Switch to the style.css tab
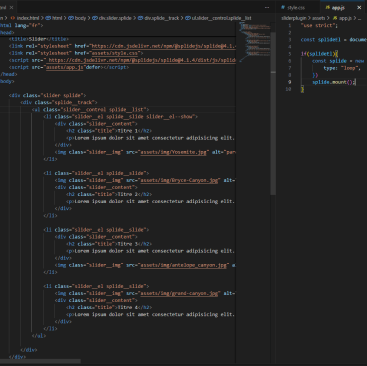 (x=293, y=7)
